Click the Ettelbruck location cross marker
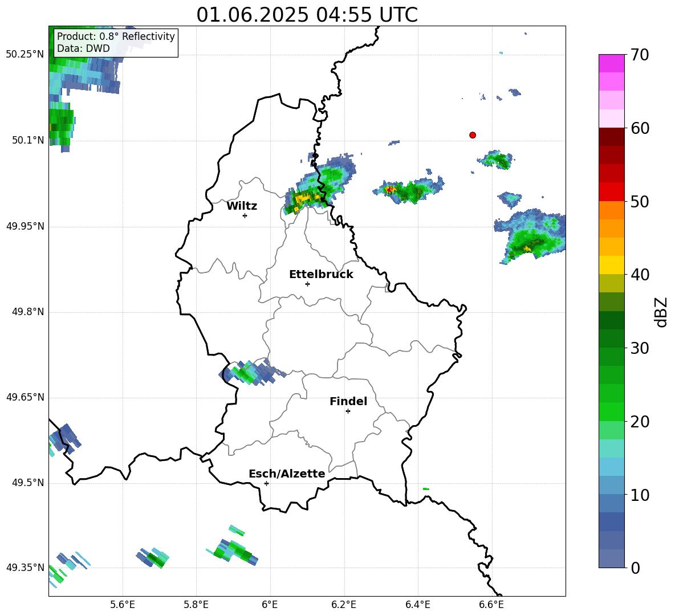The height and width of the screenshot is (616, 675). tap(307, 284)
